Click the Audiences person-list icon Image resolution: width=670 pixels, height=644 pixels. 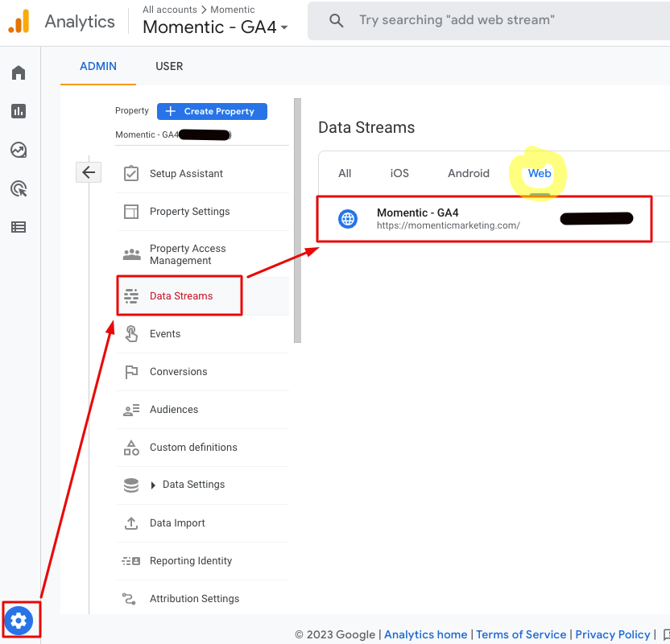pyautogui.click(x=131, y=410)
